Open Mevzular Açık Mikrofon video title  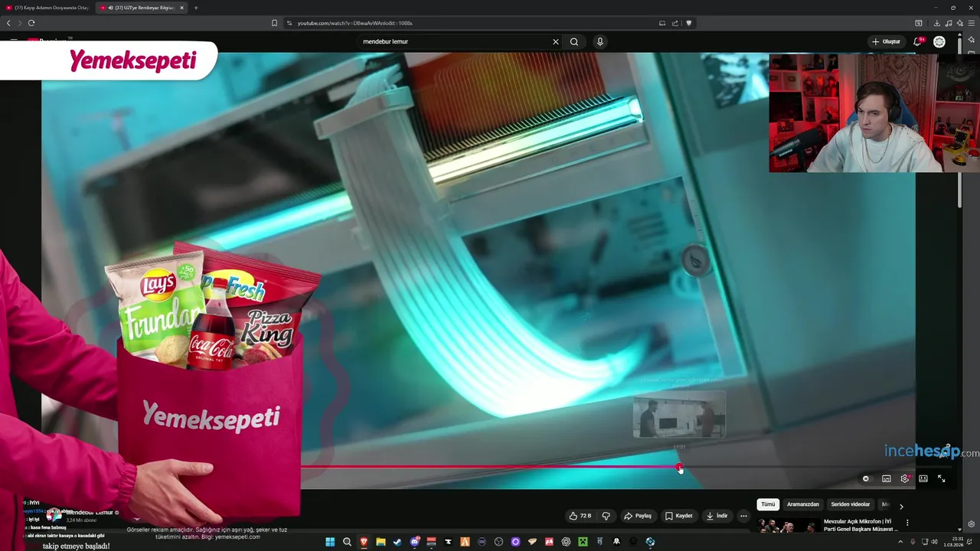pos(861,525)
